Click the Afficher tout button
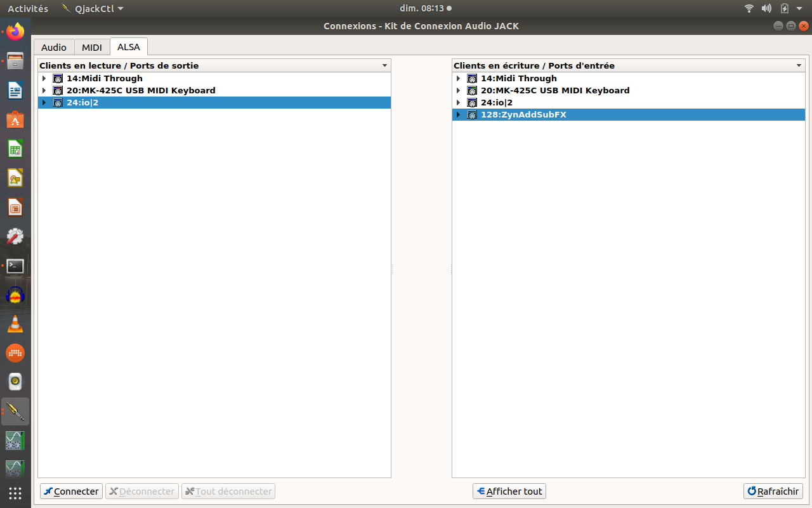This screenshot has height=508, width=812. pos(509,491)
